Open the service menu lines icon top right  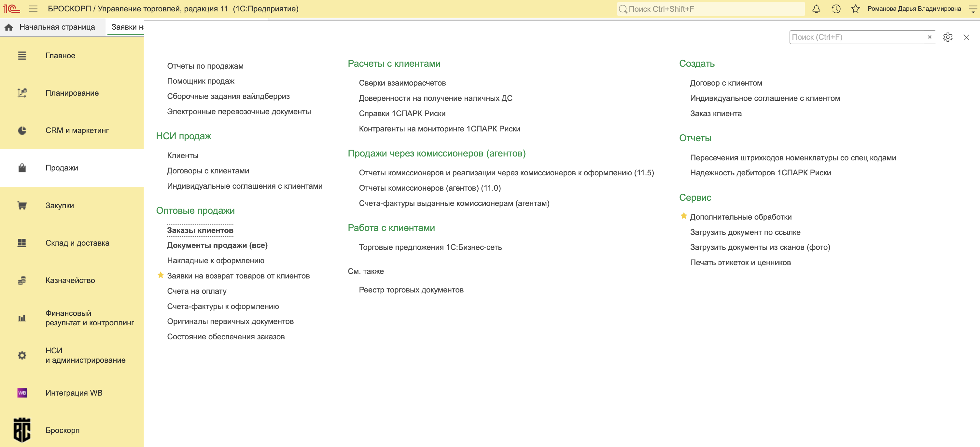(973, 9)
